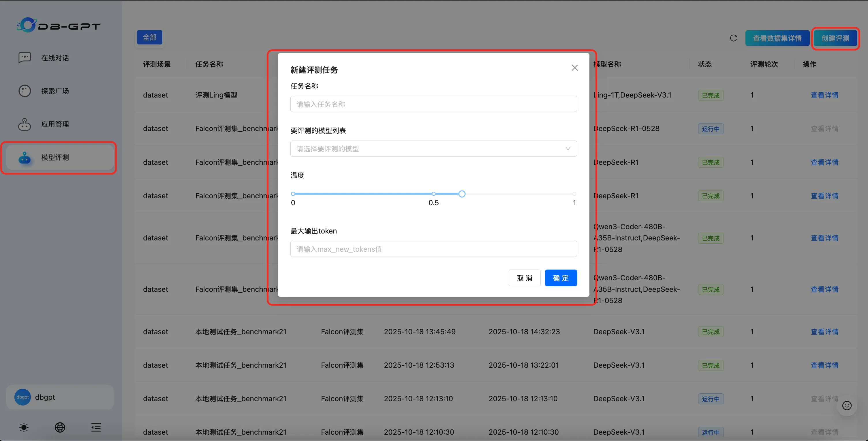The image size is (868, 441).
Task: Close the 新建评测任务 dialog
Action: (574, 68)
